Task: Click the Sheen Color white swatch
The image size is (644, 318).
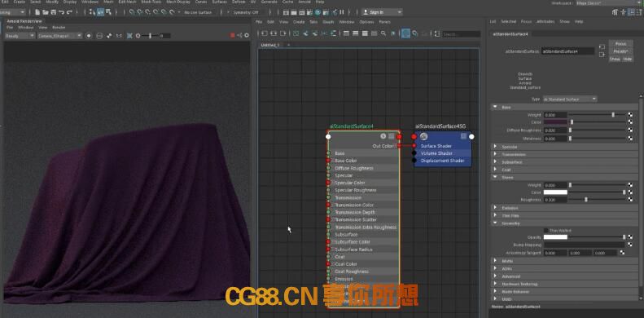Action: click(555, 192)
